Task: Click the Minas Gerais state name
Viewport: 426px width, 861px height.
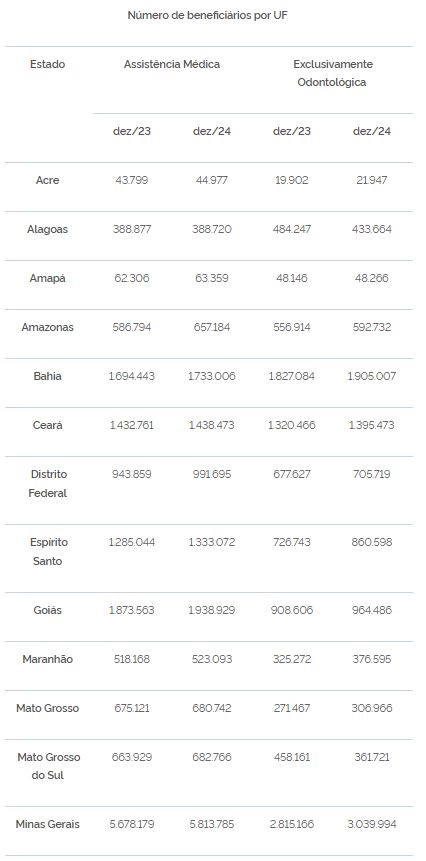Action: (47, 824)
